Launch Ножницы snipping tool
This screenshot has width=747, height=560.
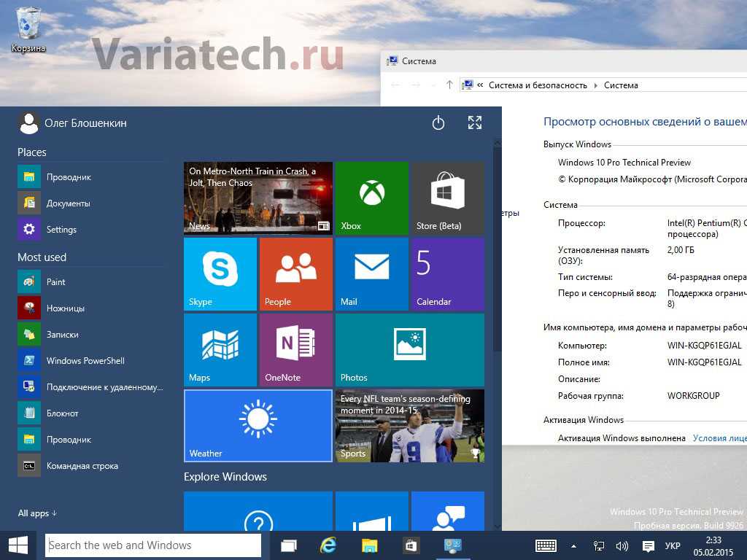(x=90, y=308)
